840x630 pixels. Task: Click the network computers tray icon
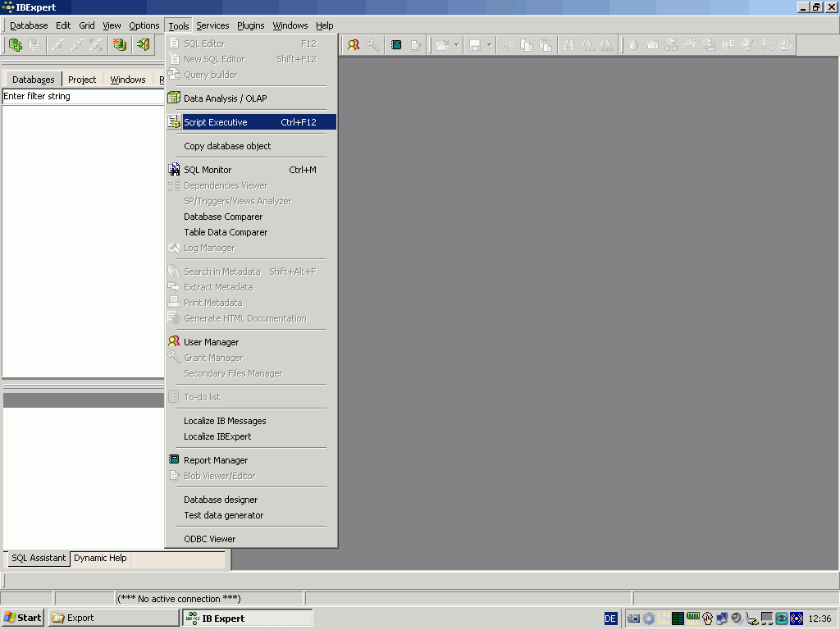(x=722, y=619)
